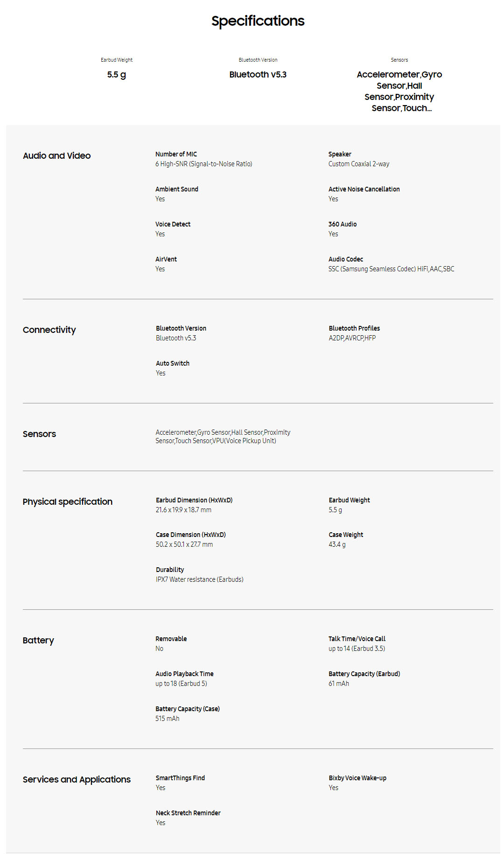Click the Number of MIC label
Screen dimensions: 504x854
(176, 154)
